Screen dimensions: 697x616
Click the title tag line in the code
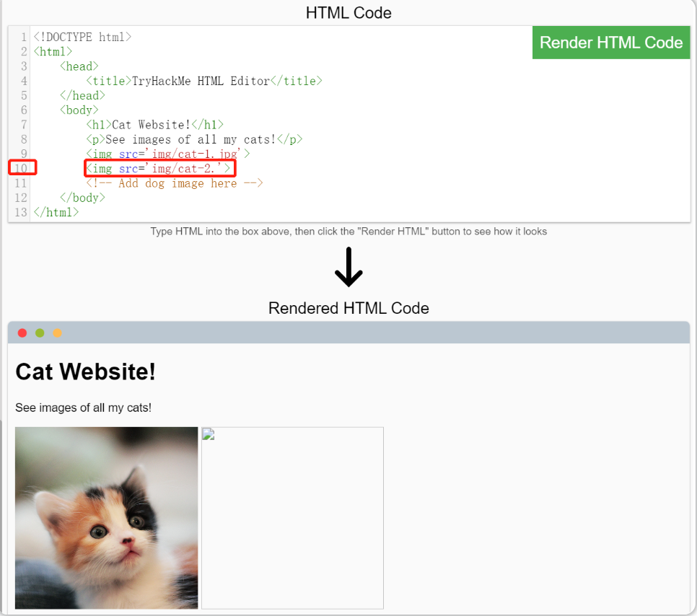click(204, 81)
